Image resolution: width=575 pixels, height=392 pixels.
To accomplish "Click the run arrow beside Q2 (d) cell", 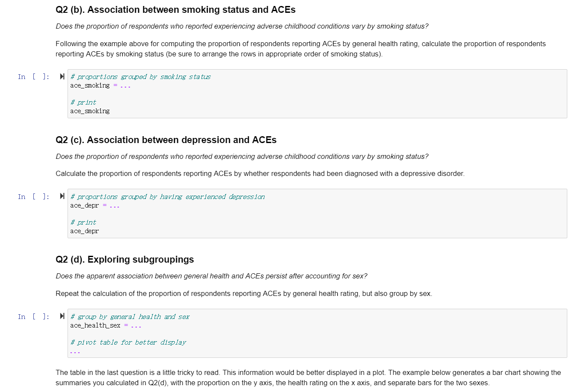I will click(x=62, y=316).
